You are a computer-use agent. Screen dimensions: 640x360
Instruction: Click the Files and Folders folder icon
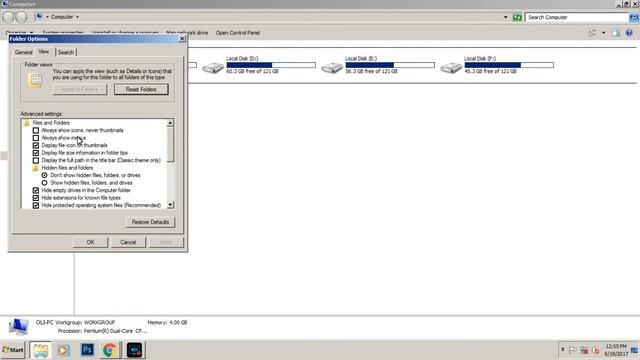click(x=27, y=123)
